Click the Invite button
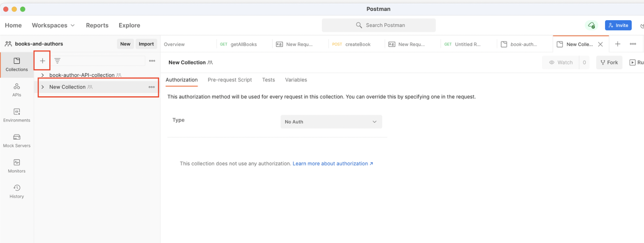644x243 pixels. pyautogui.click(x=618, y=25)
